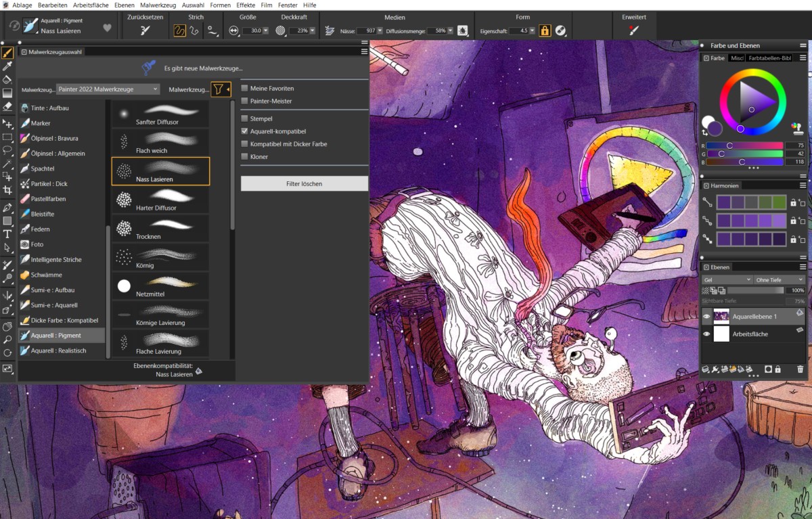812x519 pixels.
Task: Click the Zurücksetzen reset brush icon
Action: point(145,30)
